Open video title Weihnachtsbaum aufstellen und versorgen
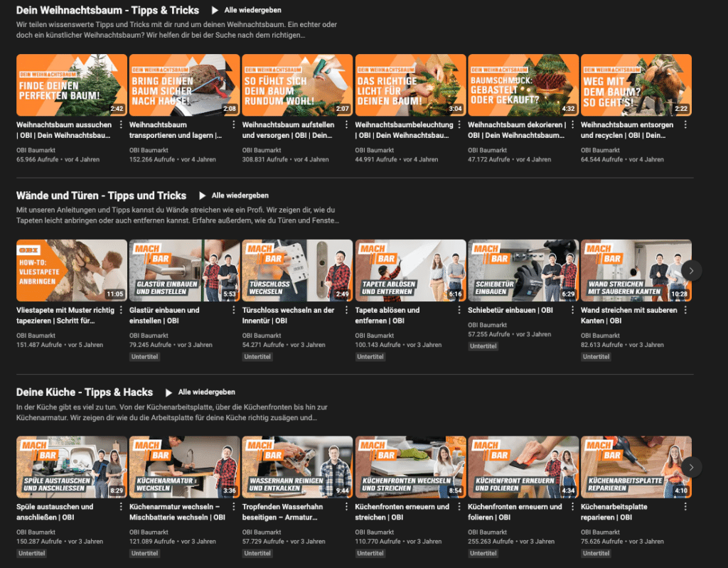 point(289,130)
